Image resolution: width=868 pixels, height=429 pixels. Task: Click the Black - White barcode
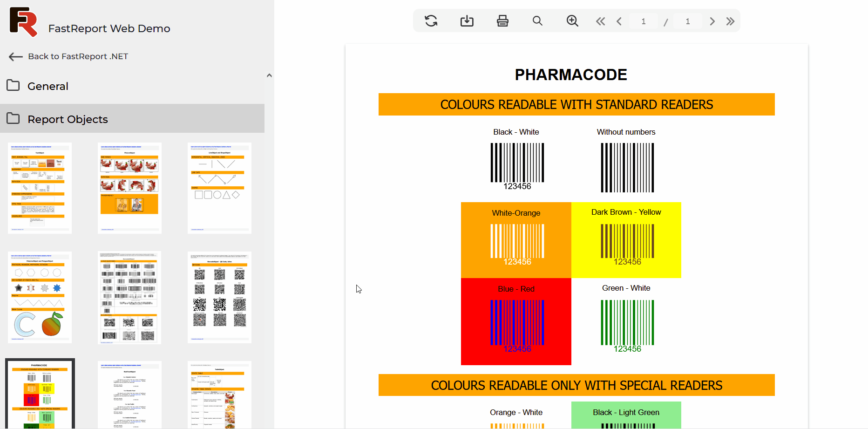(517, 166)
